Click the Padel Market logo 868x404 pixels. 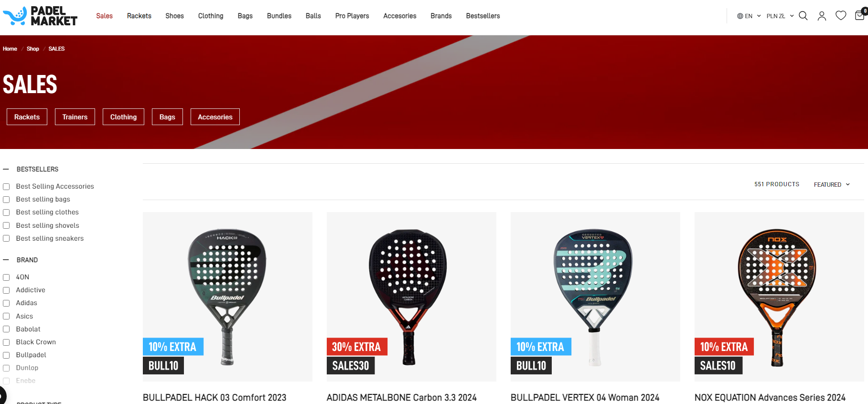[x=40, y=16]
